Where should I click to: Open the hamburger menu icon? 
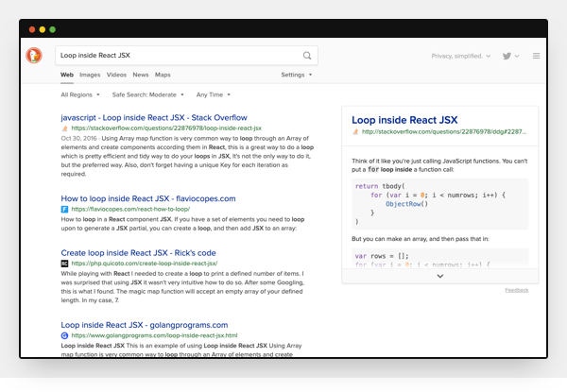pos(536,56)
